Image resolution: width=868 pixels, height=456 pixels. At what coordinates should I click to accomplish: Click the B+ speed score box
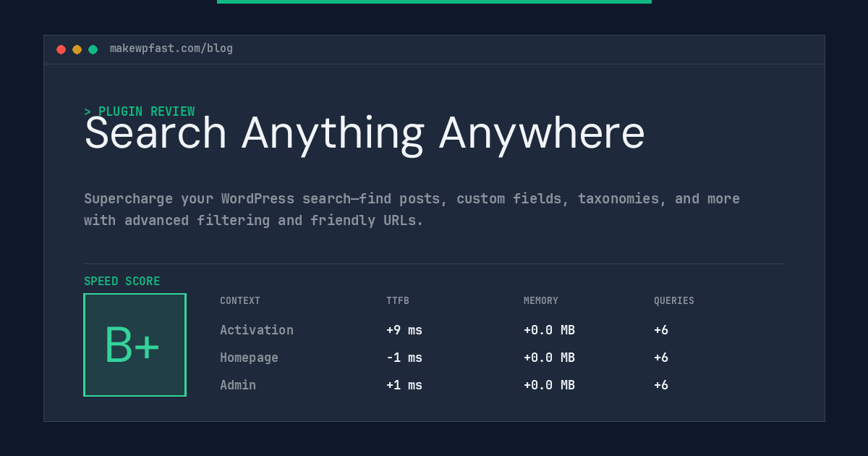tap(135, 345)
